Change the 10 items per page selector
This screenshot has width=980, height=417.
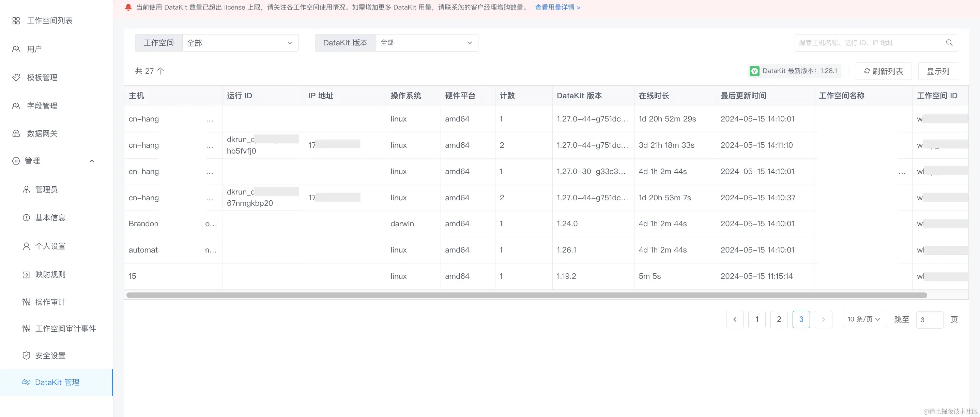tap(864, 319)
